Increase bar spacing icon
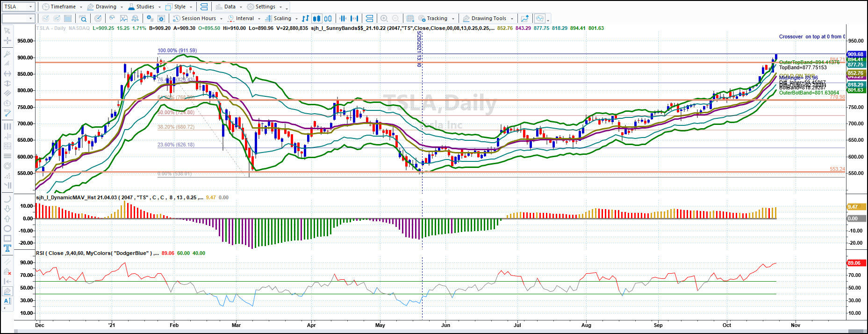This screenshot has width=868, height=334. (x=354, y=18)
